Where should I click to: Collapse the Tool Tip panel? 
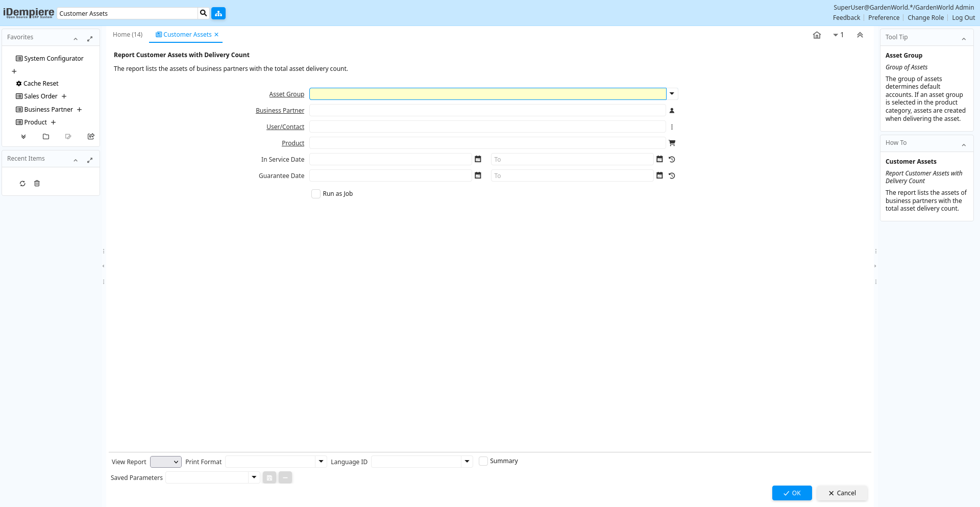(x=963, y=39)
